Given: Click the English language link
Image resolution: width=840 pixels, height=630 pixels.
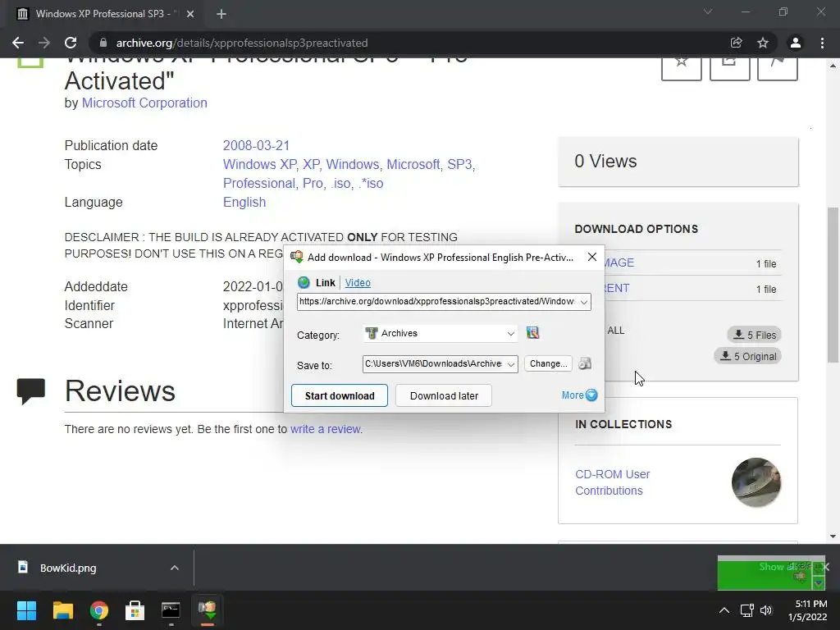Looking at the screenshot, I should tap(244, 202).
